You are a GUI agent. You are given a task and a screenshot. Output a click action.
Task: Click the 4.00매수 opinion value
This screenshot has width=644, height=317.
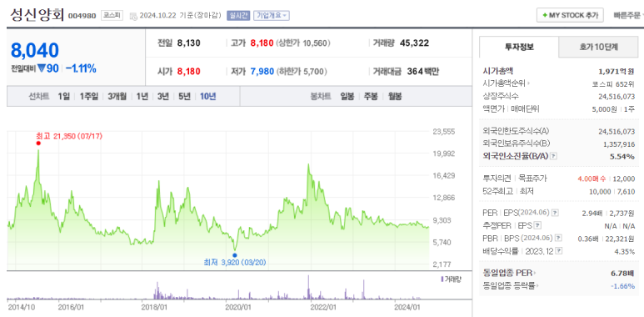tap(591, 179)
